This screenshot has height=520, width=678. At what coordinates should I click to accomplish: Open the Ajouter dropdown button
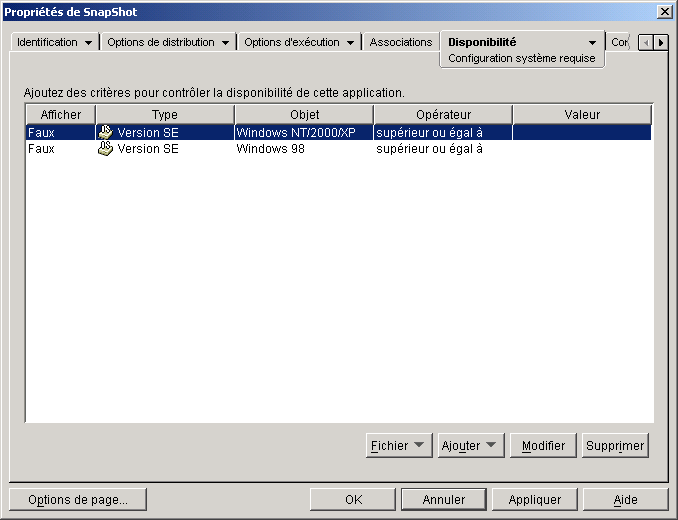point(471,445)
